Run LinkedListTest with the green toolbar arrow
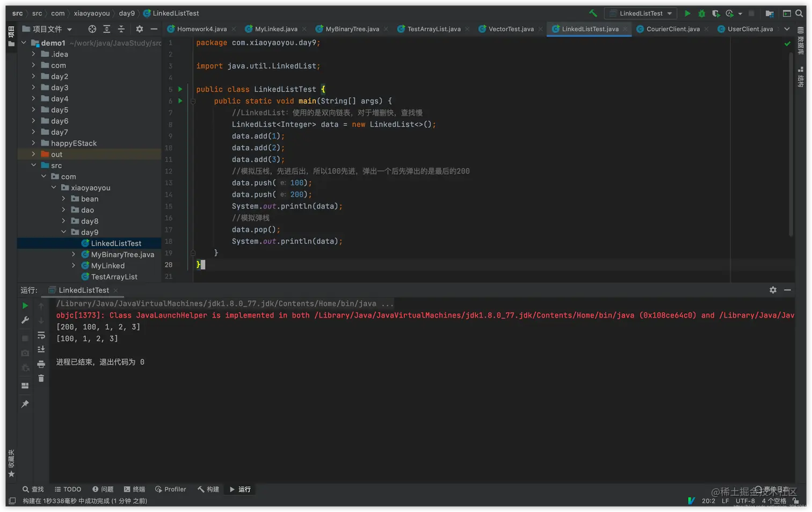 coord(687,13)
